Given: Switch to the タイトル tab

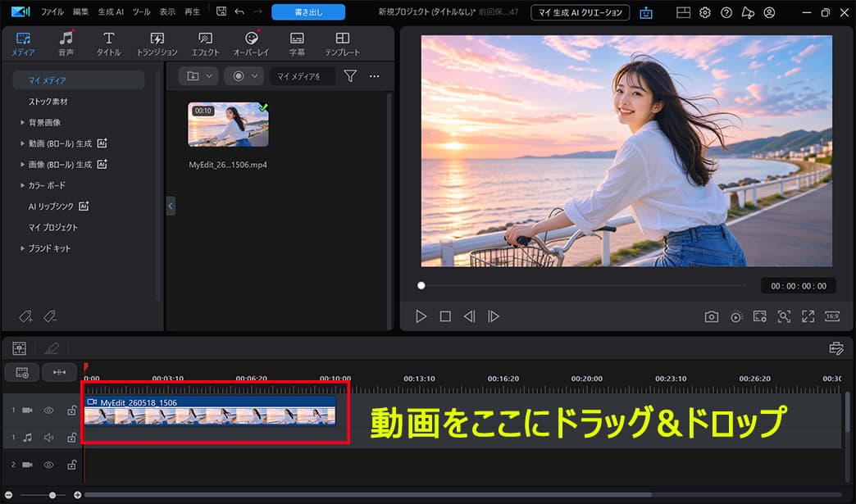Looking at the screenshot, I should (108, 44).
